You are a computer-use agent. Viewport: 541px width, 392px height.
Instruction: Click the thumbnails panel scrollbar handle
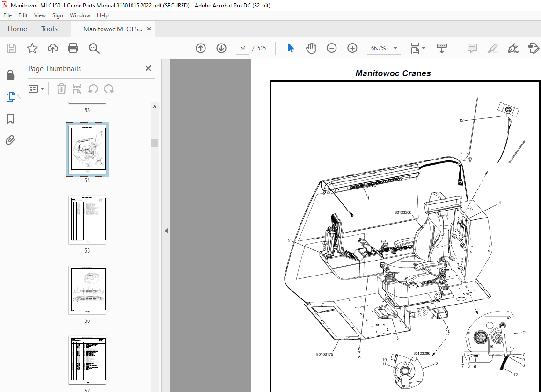click(x=154, y=143)
